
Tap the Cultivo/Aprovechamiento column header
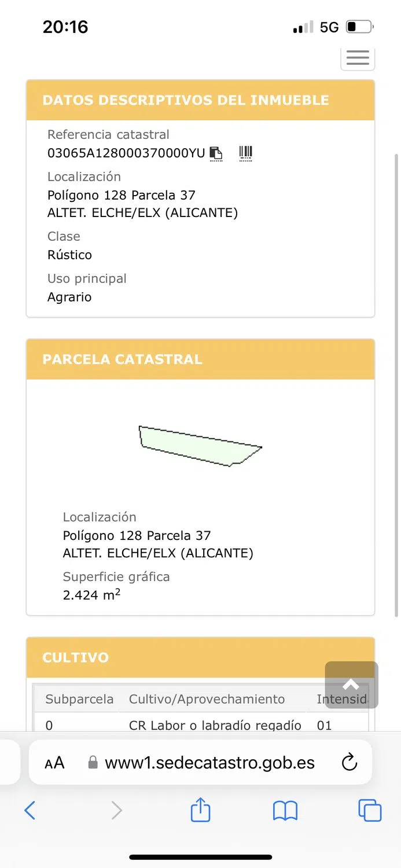point(207,699)
